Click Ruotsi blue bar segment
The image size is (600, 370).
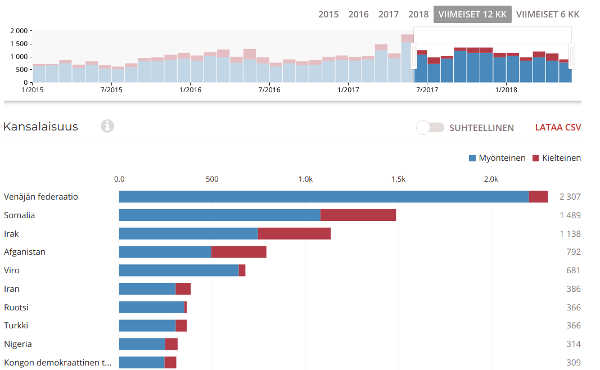152,307
